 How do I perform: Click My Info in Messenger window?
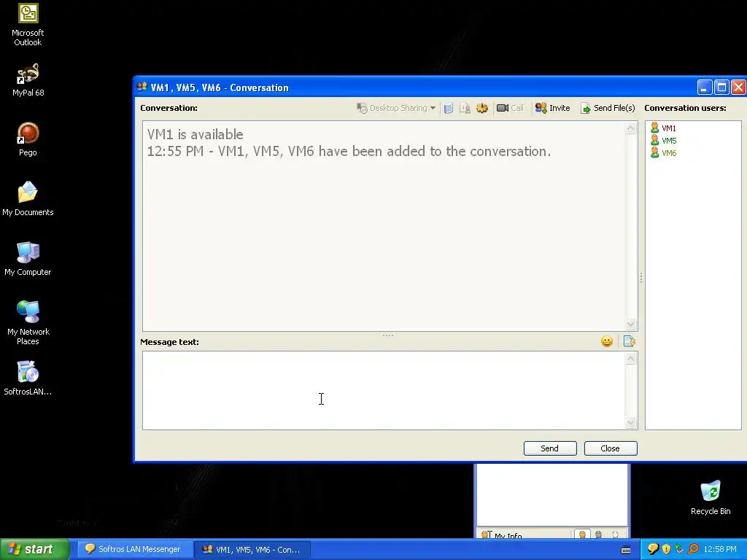[502, 535]
